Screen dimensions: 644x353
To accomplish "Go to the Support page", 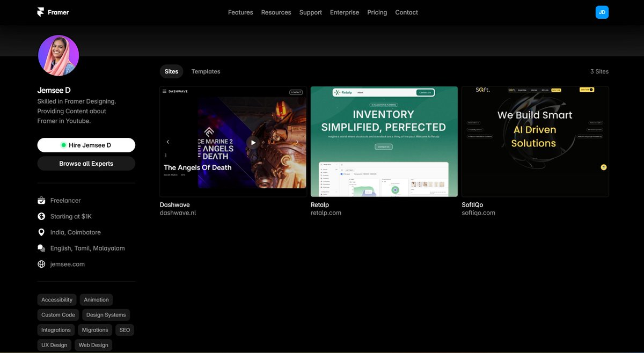I will pyautogui.click(x=311, y=12).
